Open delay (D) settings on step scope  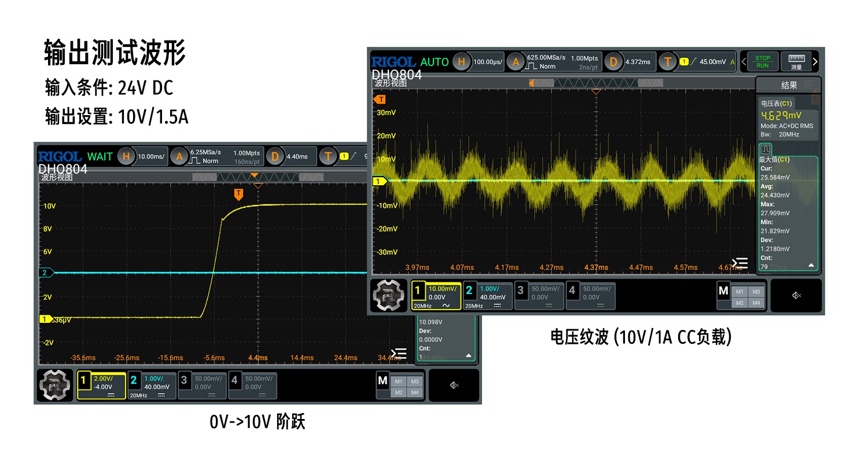[275, 156]
